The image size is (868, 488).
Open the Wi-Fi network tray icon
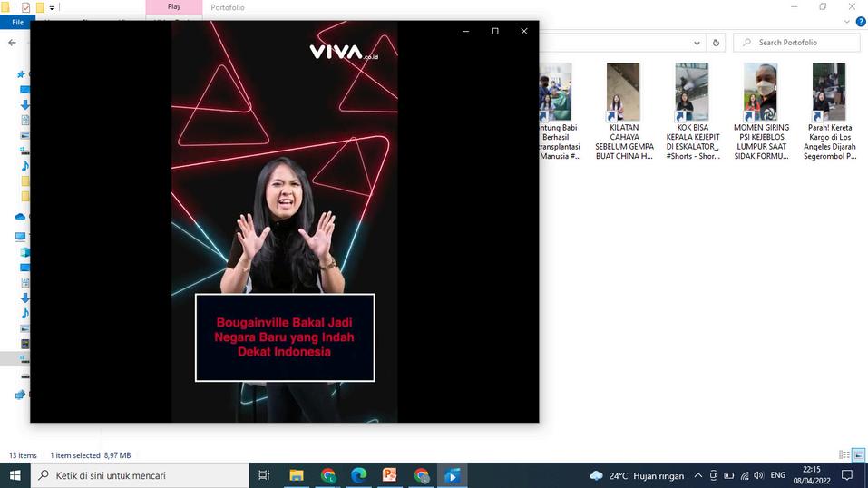click(x=745, y=475)
